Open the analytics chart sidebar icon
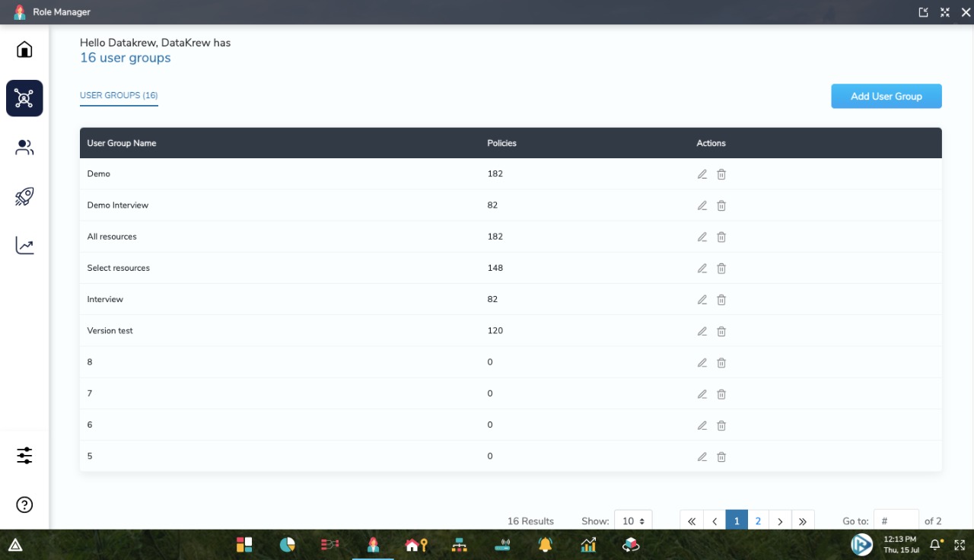Image resolution: width=974 pixels, height=560 pixels. pos(24,246)
